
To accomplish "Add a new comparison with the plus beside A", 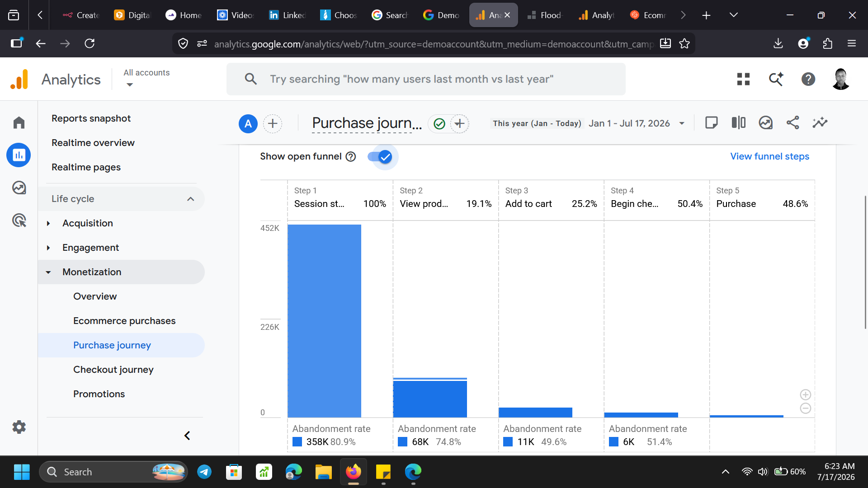I will [273, 123].
